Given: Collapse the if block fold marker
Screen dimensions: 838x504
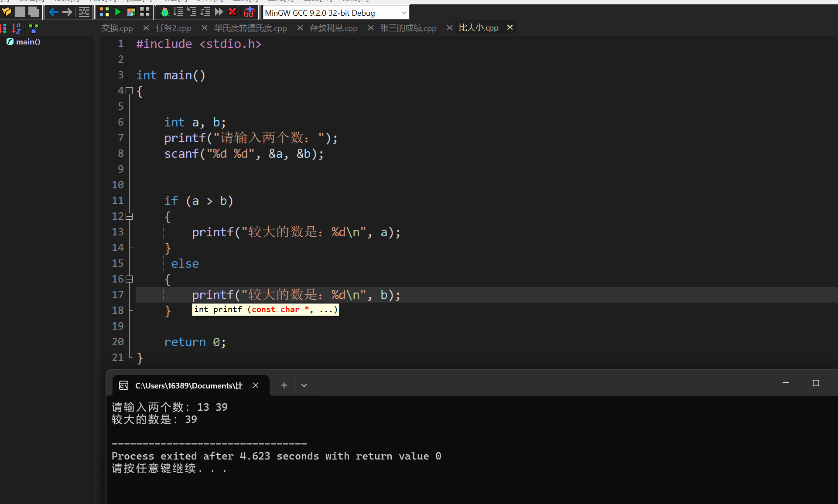Looking at the screenshot, I should (129, 216).
